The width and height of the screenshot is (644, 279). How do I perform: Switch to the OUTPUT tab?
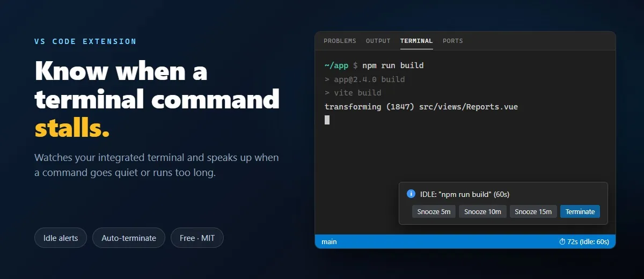(378, 41)
